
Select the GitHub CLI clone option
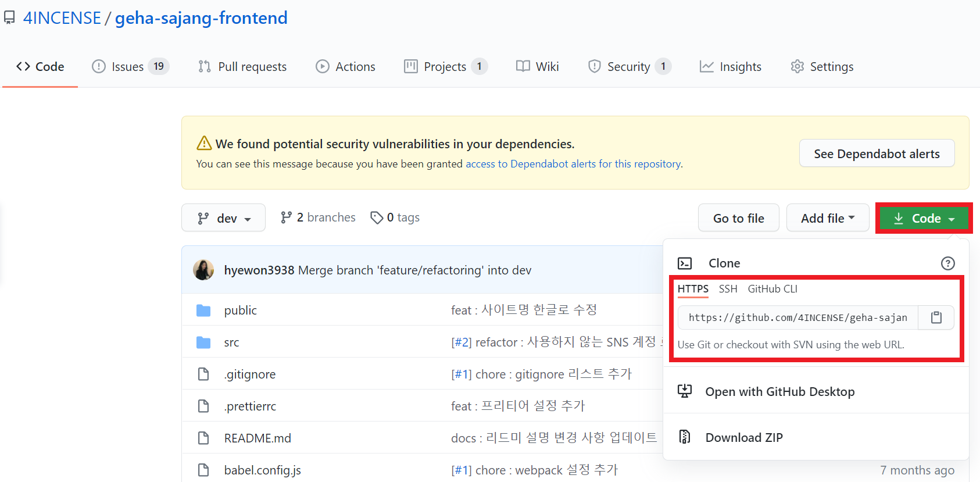772,289
